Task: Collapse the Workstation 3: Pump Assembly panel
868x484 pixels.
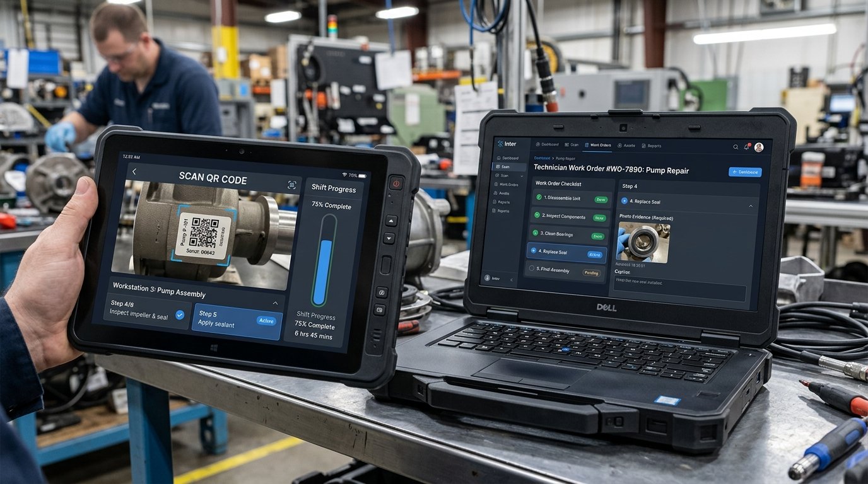Action: (x=275, y=303)
